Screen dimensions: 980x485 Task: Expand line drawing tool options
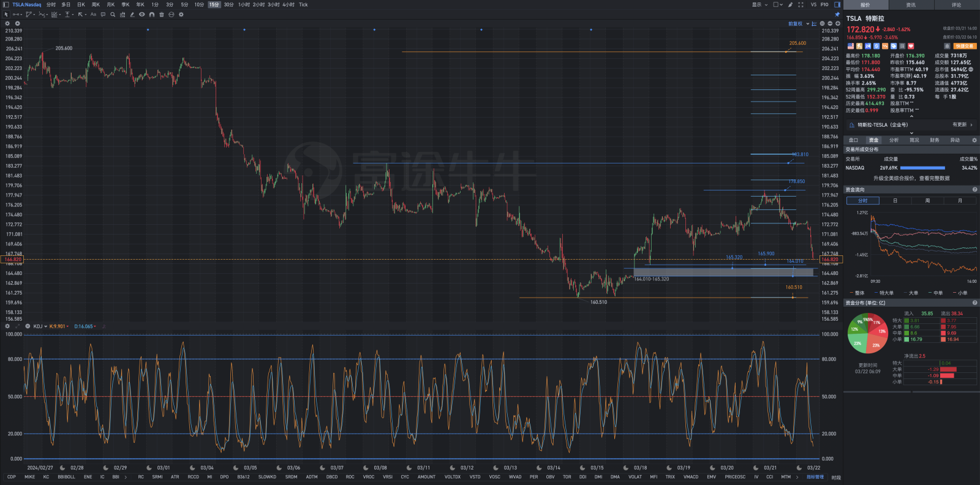tap(21, 15)
